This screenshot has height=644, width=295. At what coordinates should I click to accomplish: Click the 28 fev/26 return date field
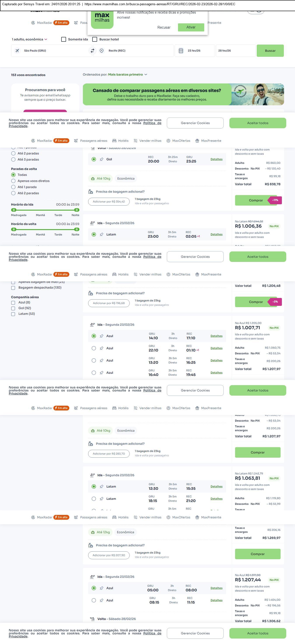click(x=235, y=51)
